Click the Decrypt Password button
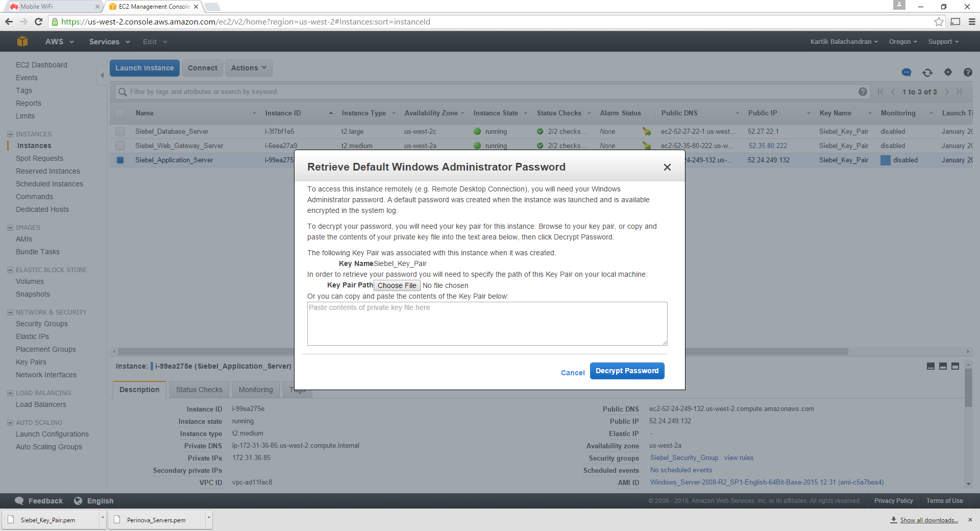Viewport: 980px width, 531px height. (627, 371)
